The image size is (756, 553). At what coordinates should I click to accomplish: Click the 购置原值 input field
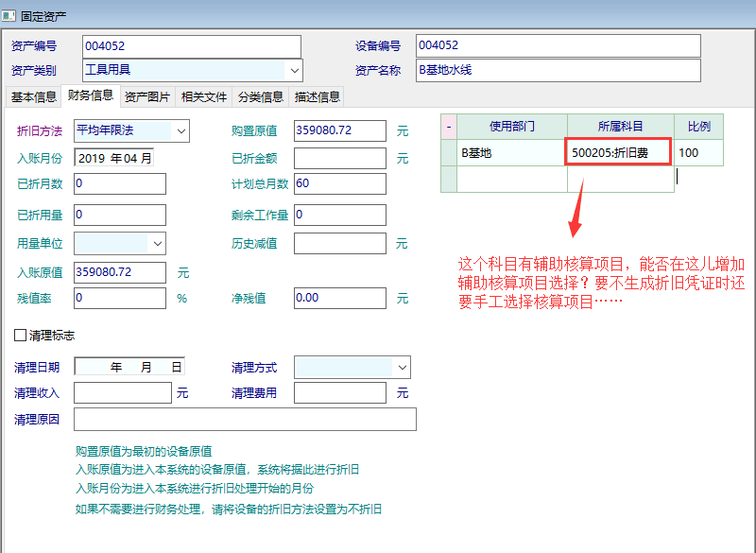tap(339, 130)
